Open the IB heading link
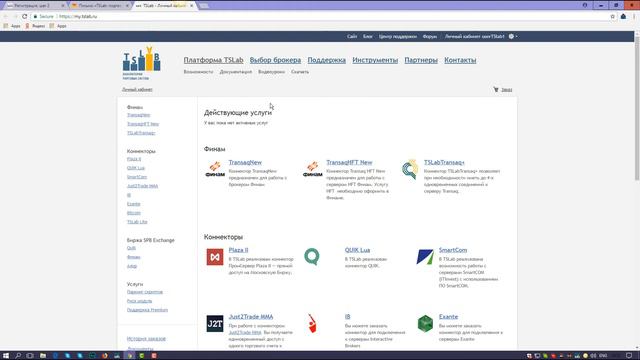Viewport: 640px width, 360px height. pos(347,317)
